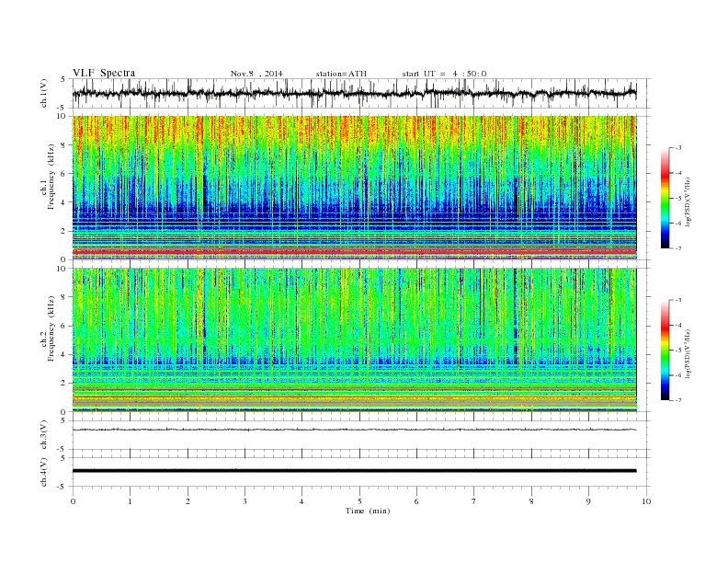The image size is (728, 563).
Task: Click the "Time (min)" axis label
Action: 368,511
